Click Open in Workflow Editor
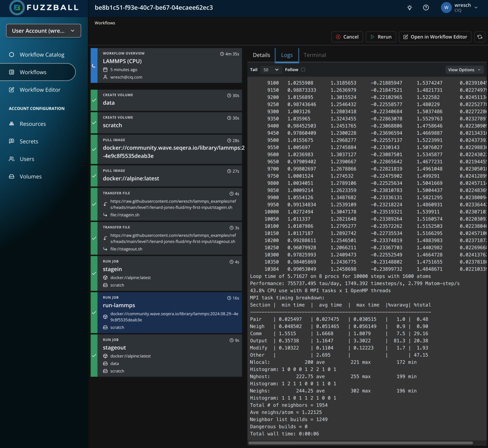 point(435,37)
